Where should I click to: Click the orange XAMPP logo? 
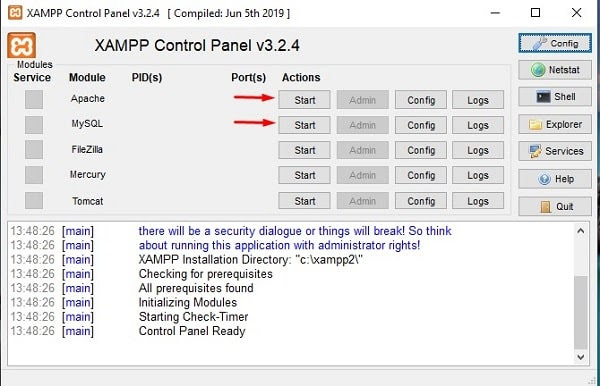[21, 45]
